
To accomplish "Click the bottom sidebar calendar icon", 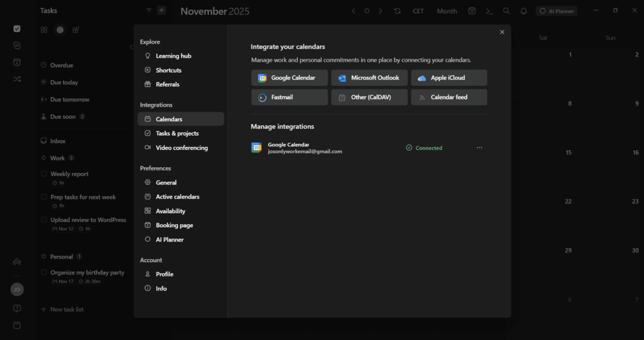I will click(17, 325).
